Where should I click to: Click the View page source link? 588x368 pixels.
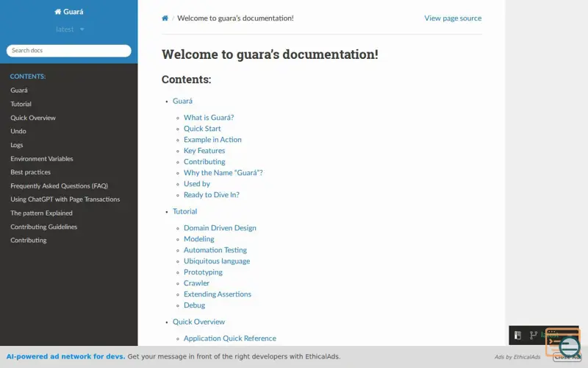point(453,18)
